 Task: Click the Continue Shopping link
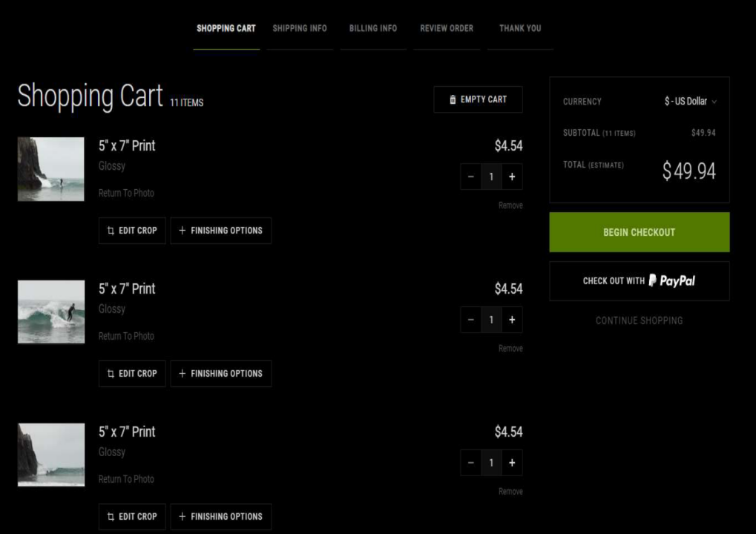pos(639,320)
